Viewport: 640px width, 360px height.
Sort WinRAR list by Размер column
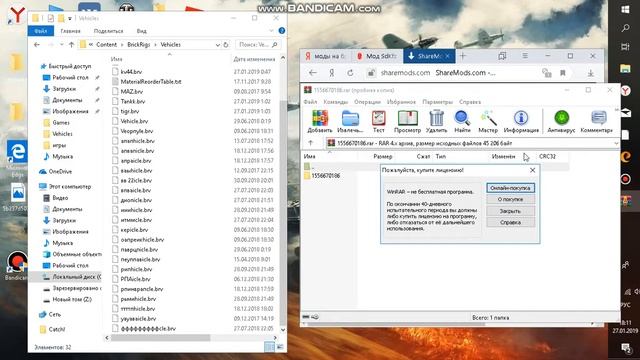[382, 156]
